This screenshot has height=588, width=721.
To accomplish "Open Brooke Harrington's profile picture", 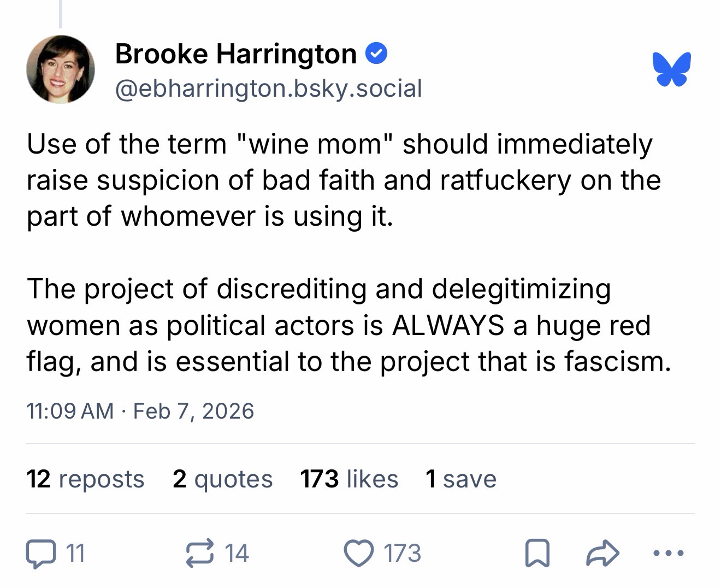I will click(60, 69).
